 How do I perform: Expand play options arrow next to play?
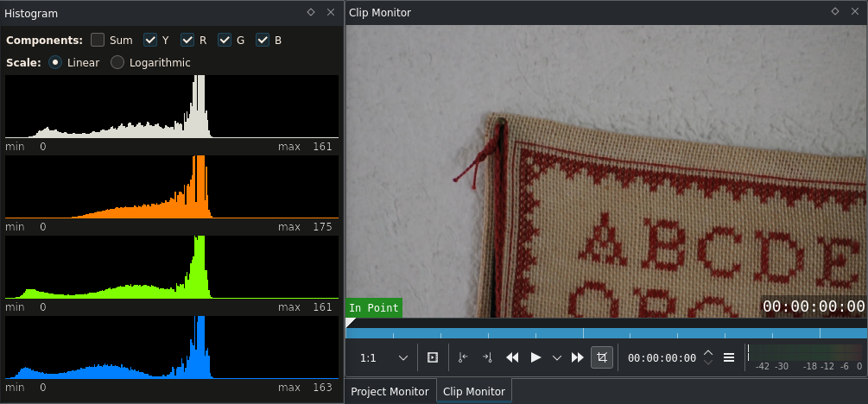tap(557, 358)
